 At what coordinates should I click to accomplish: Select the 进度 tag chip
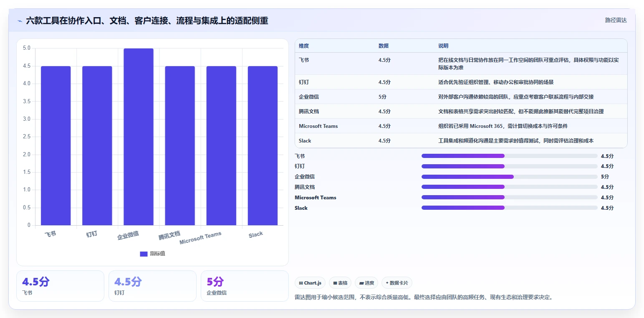[366, 283]
